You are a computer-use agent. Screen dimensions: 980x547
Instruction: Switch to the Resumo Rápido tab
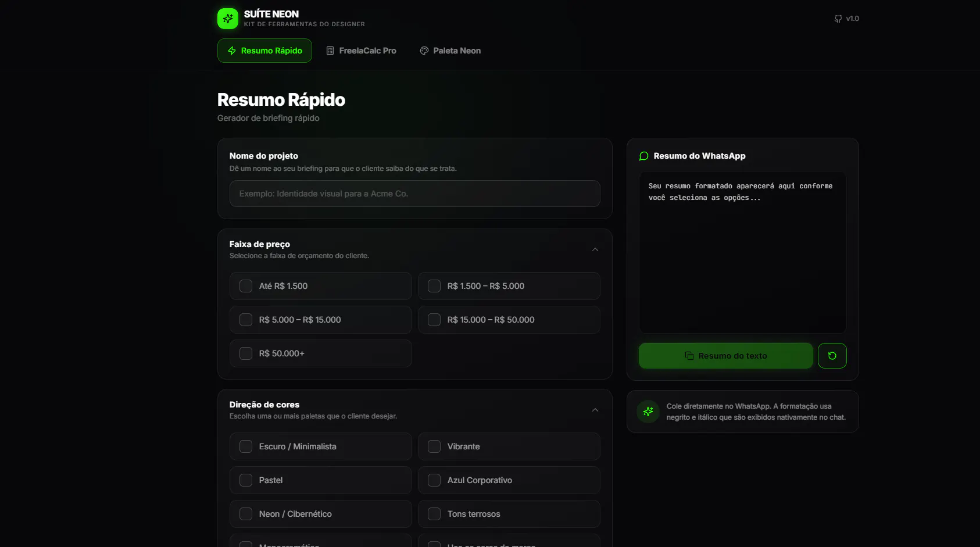264,51
